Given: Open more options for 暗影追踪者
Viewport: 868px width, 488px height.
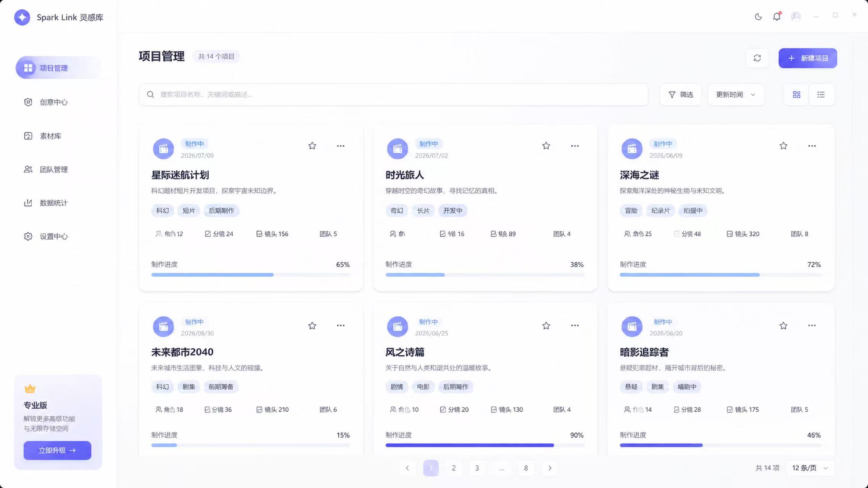Looking at the screenshot, I should pos(812,325).
